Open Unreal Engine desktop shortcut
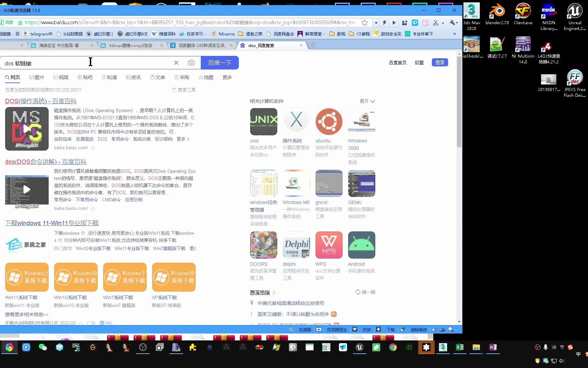Viewport: 588px width, 368px height. pyautogui.click(x=575, y=17)
